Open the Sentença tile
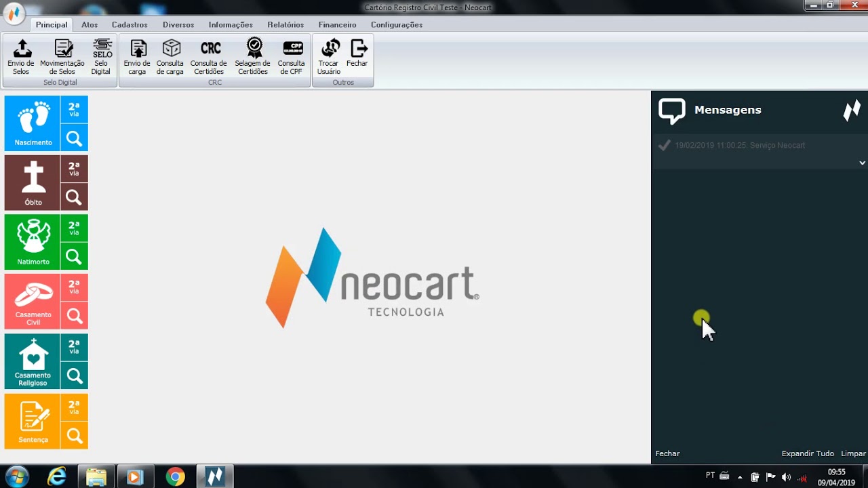The height and width of the screenshot is (488, 868). (x=33, y=421)
